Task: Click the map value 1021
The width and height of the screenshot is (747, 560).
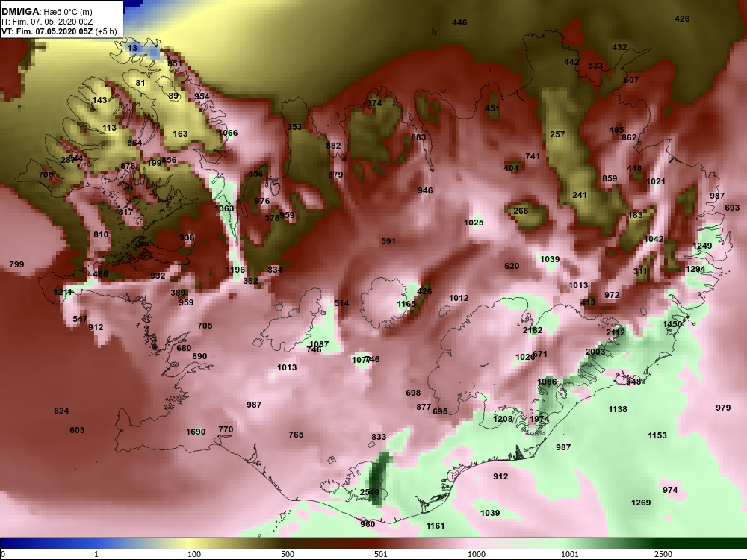Action: pyautogui.click(x=656, y=181)
